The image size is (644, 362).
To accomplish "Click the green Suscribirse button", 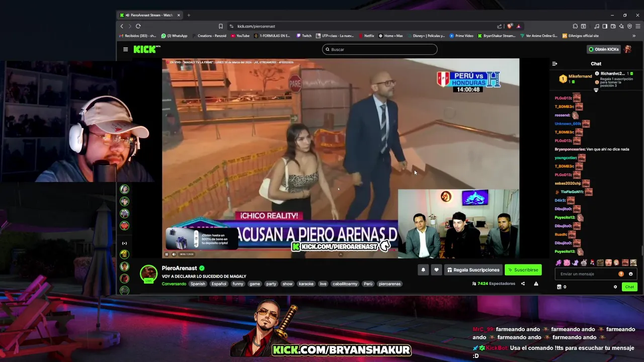I will click(523, 270).
